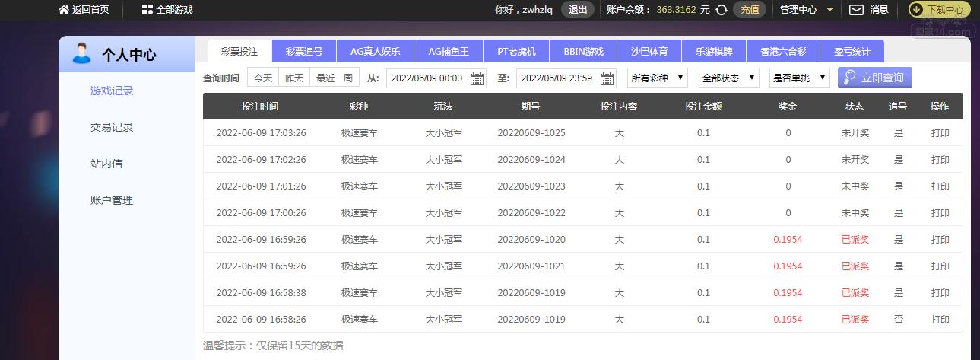Screen dimensions: 980x360
Task: Filter records by 昨天
Action: [294, 78]
